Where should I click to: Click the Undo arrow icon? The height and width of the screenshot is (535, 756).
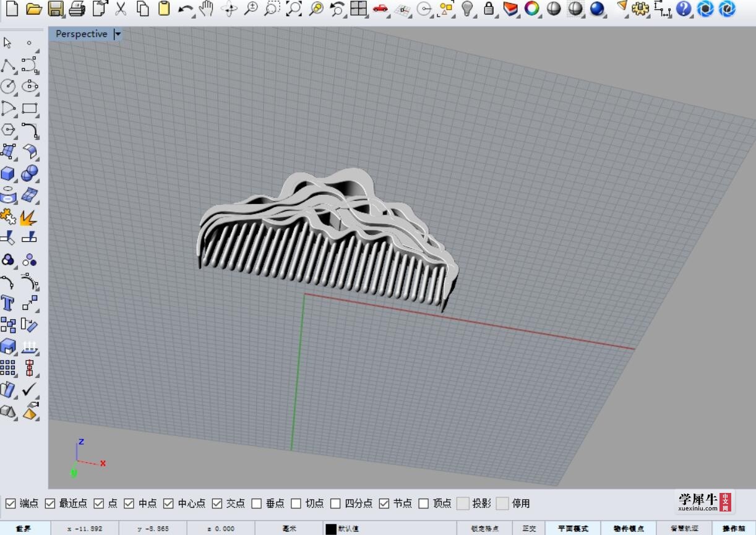point(185,9)
